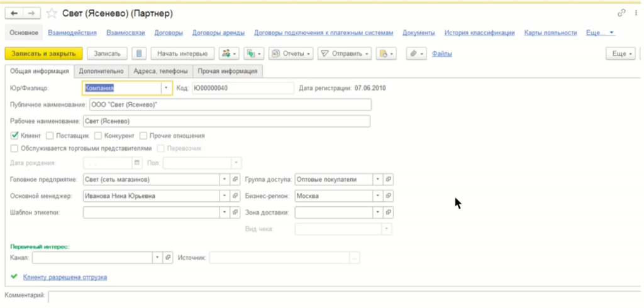Click the ellipsis button of Источник field
The image size is (644, 308).
pyautogui.click(x=355, y=258)
